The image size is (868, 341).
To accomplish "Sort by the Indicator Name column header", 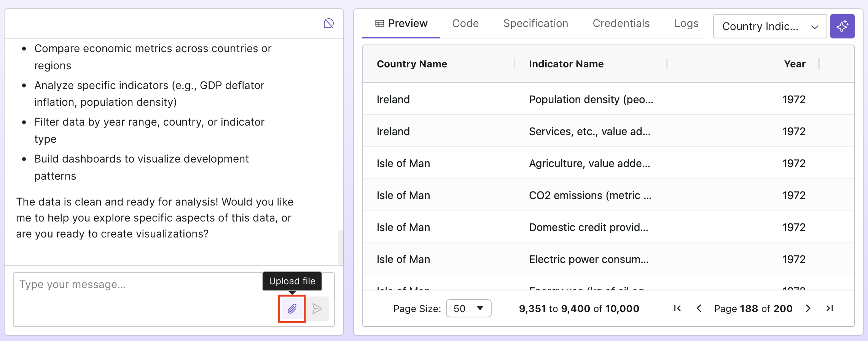I will [x=566, y=64].
